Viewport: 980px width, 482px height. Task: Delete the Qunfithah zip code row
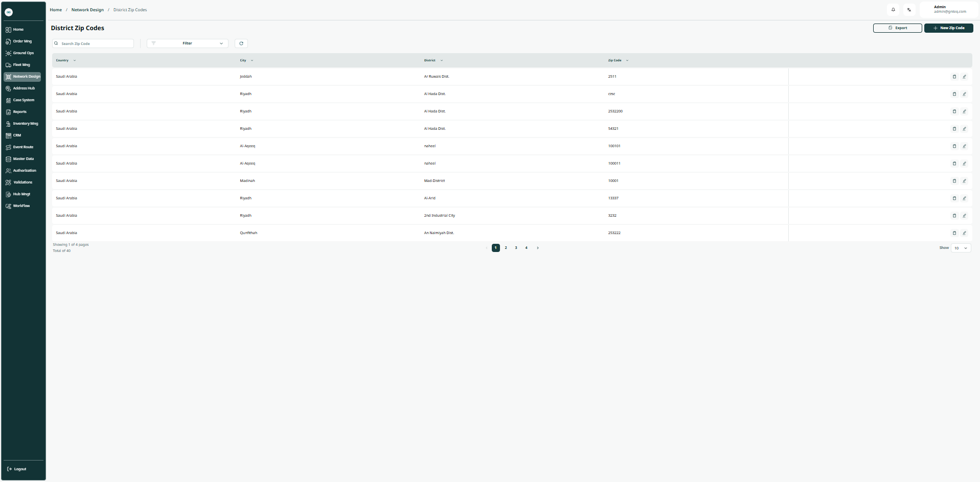coord(954,233)
